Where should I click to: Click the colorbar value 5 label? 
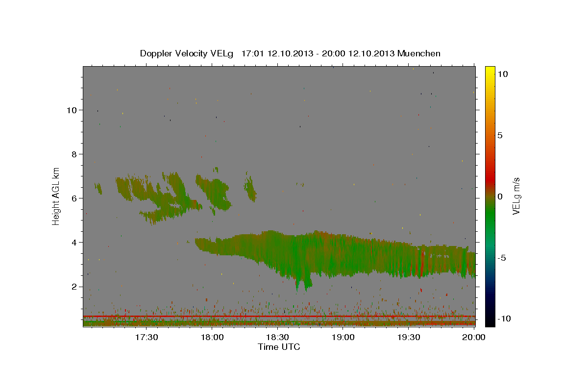(x=500, y=135)
